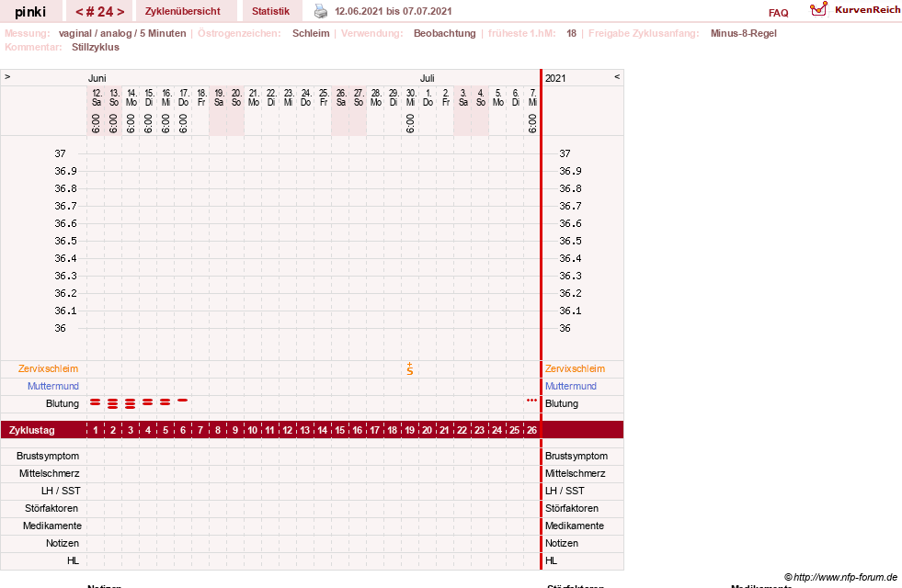
Task: Click the left Notizen row label
Action: (x=63, y=543)
